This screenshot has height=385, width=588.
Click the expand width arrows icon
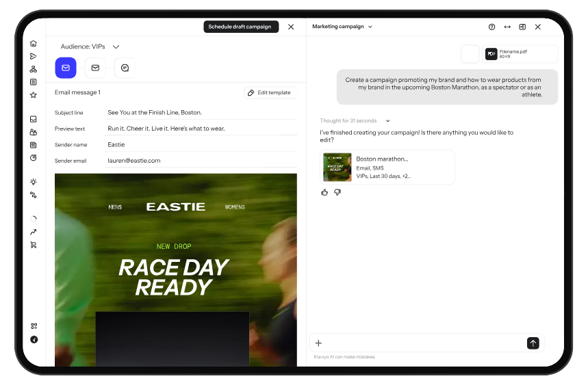pyautogui.click(x=507, y=27)
